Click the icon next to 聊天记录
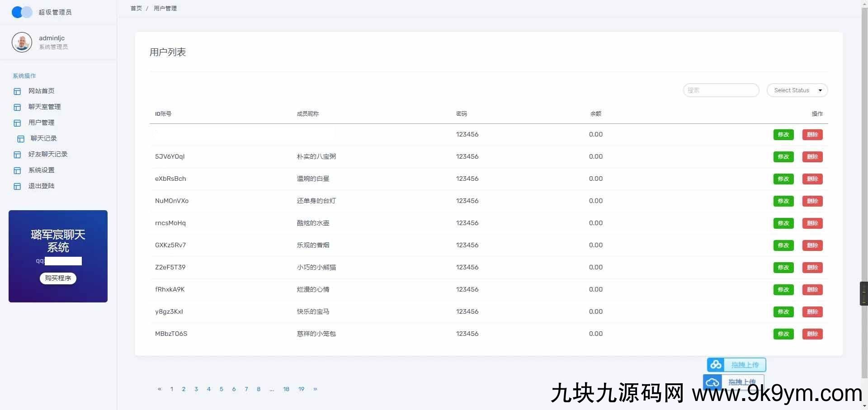868x410 pixels. tap(21, 139)
